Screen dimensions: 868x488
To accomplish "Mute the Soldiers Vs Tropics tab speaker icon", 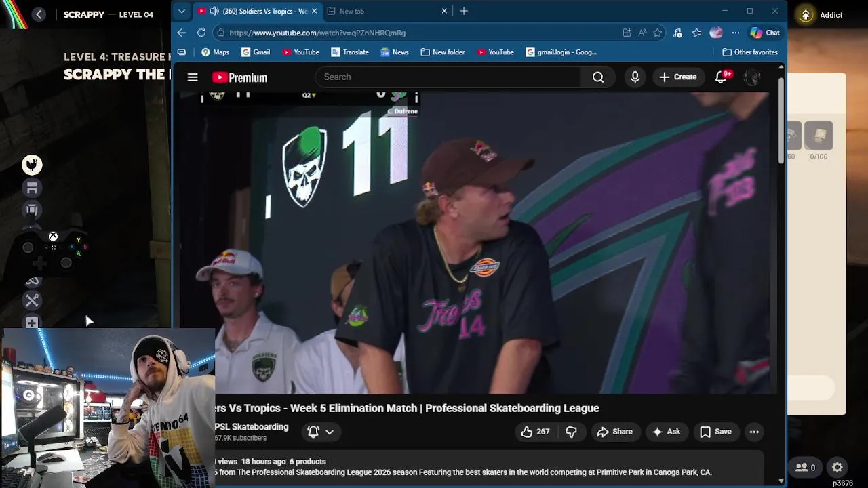I will point(214,11).
